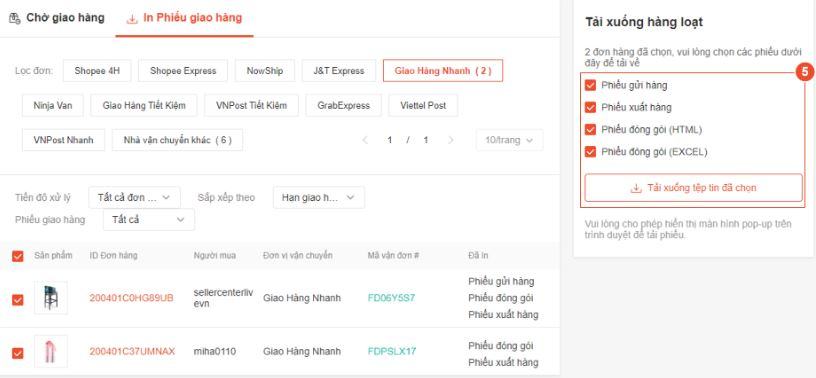This screenshot has width=816, height=378.
Task: Filter orders by VNPost Nhanh
Action: [63, 140]
